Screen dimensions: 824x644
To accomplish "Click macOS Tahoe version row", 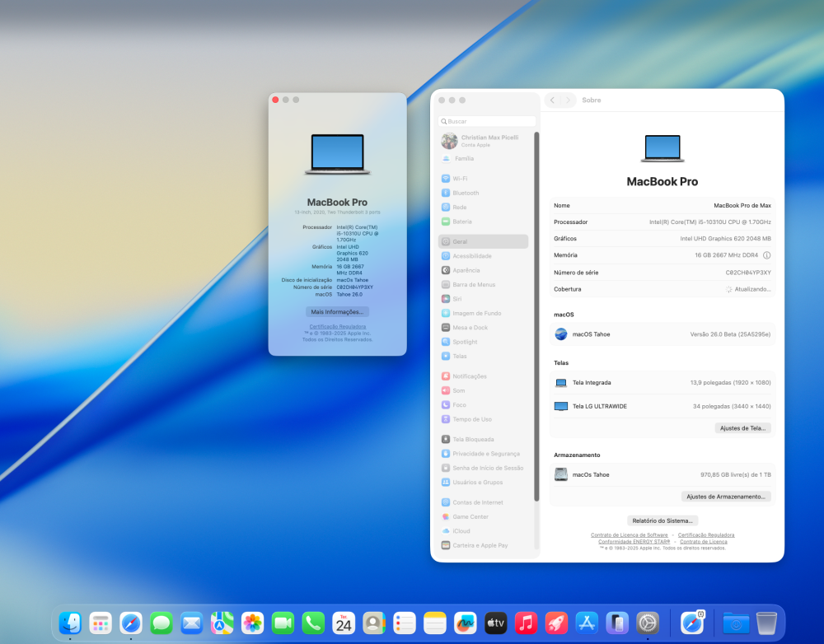I will (x=662, y=334).
